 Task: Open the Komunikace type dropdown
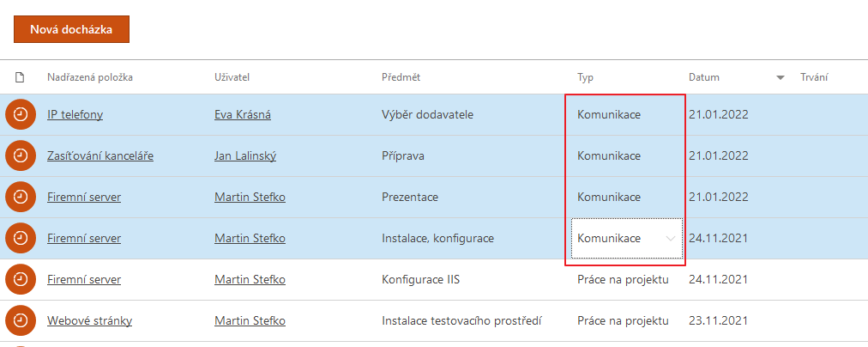627,239
